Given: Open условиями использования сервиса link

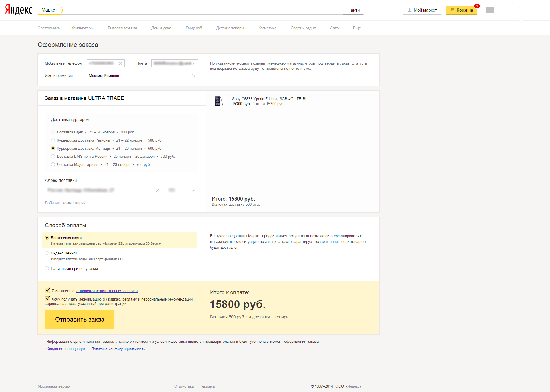Looking at the screenshot, I should pyautogui.click(x=107, y=291).
